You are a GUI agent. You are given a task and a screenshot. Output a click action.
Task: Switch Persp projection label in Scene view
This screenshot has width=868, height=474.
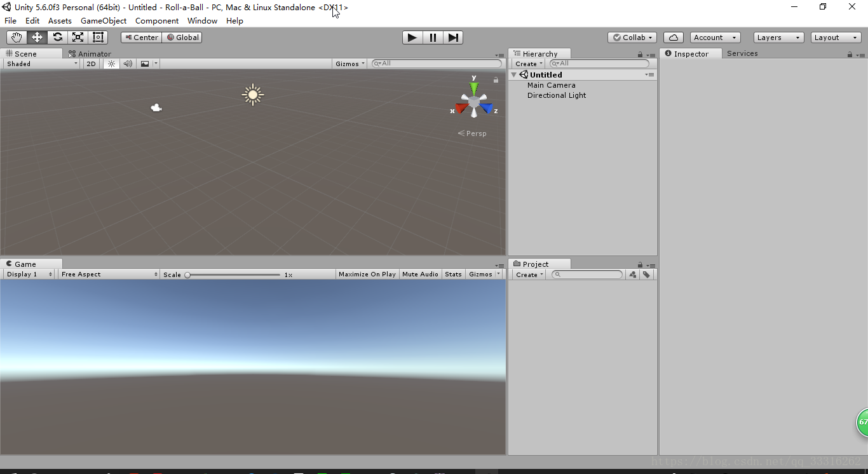[472, 133]
